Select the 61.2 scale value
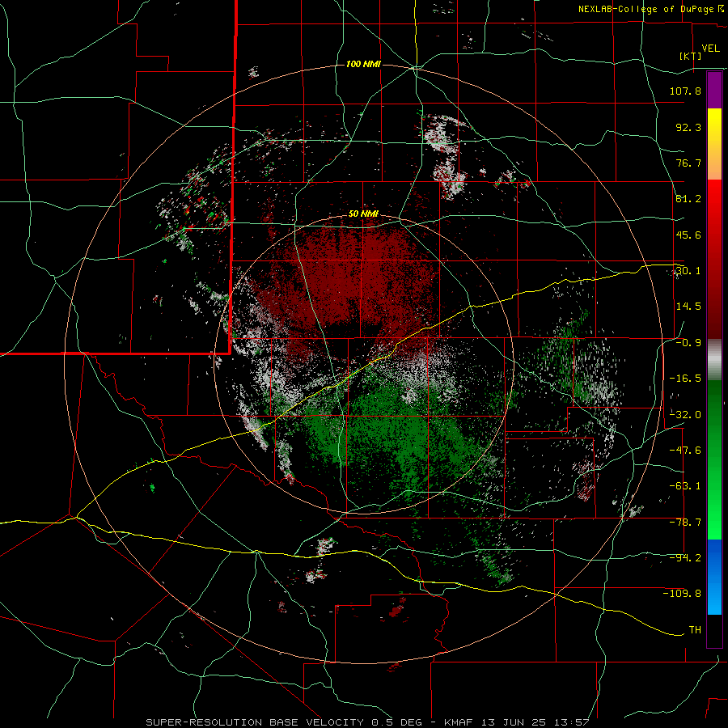Image resolution: width=728 pixels, height=728 pixels. point(688,199)
